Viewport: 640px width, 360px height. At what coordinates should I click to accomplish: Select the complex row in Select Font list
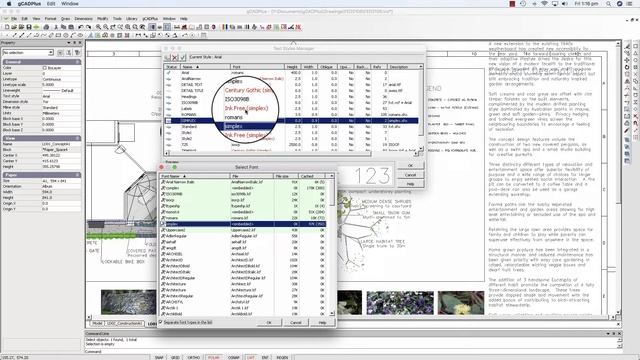point(243,188)
